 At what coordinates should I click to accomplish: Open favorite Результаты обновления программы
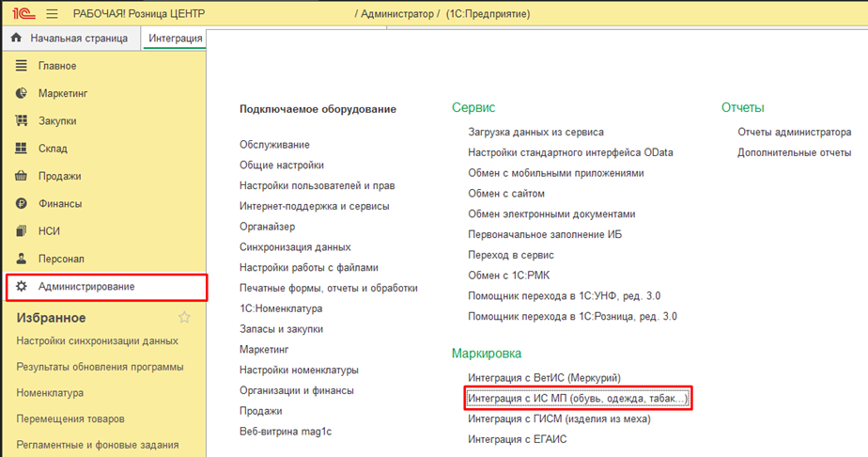[x=100, y=367]
